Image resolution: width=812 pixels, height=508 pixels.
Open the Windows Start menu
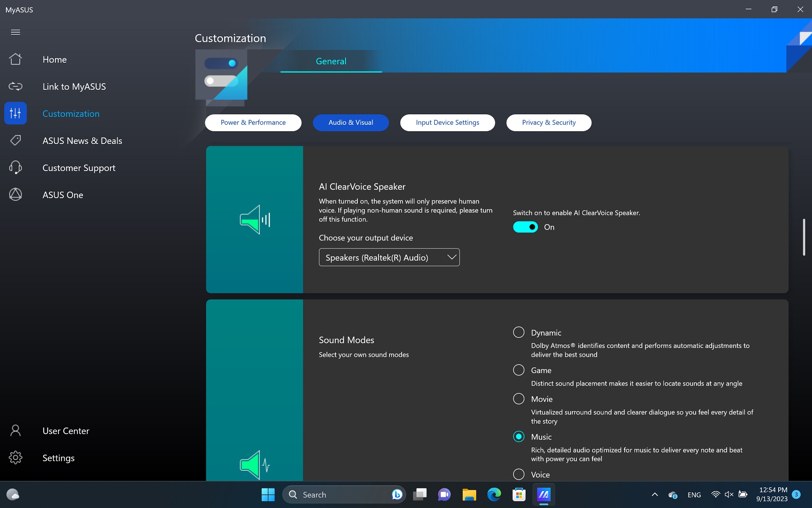(268, 494)
